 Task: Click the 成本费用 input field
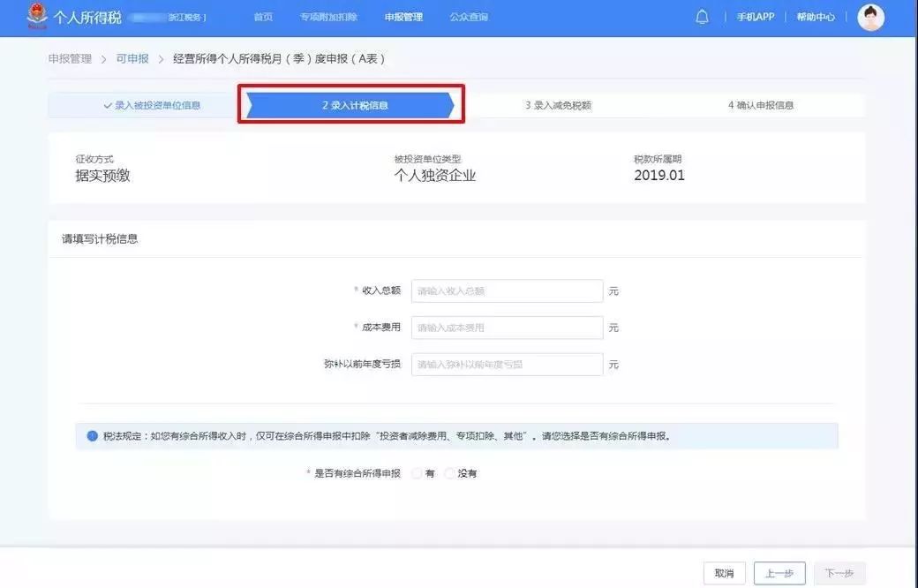(507, 328)
